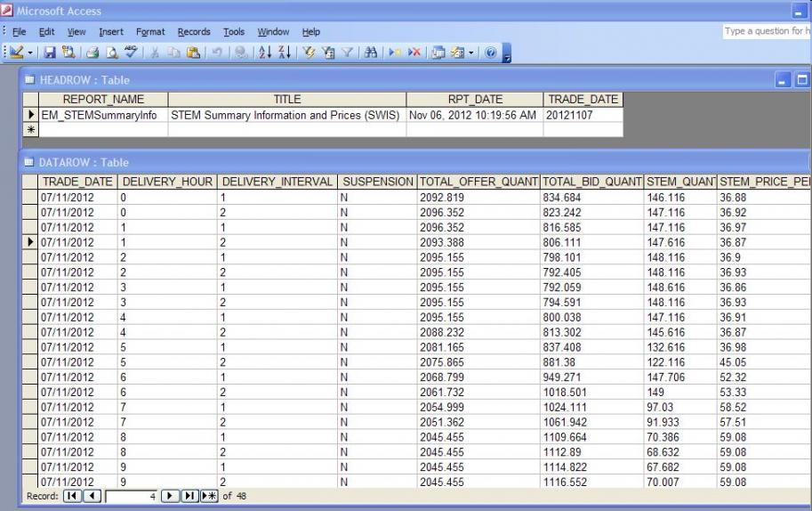Image resolution: width=812 pixels, height=511 pixels.
Task: Open the File menu
Action: click(20, 32)
